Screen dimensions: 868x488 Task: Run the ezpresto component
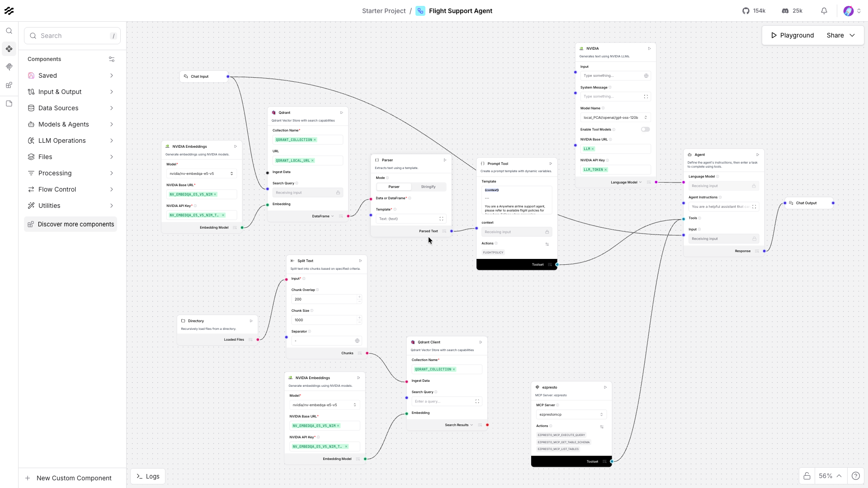click(x=605, y=387)
